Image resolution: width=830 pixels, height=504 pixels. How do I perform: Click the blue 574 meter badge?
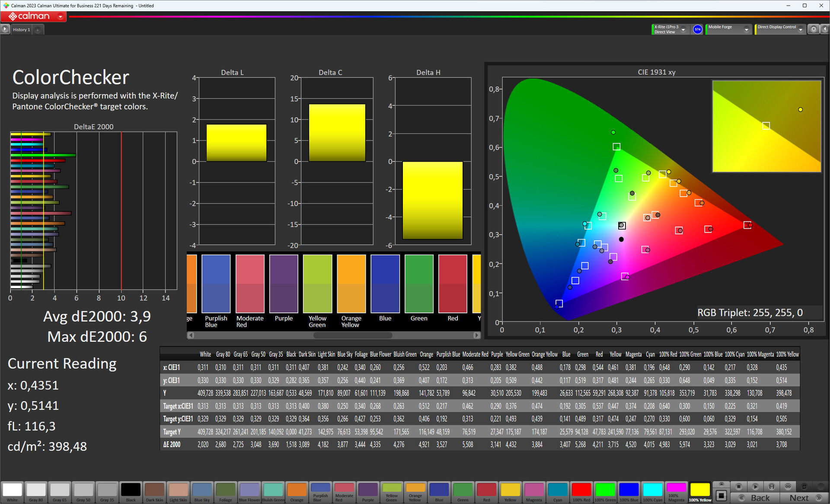[x=697, y=29]
